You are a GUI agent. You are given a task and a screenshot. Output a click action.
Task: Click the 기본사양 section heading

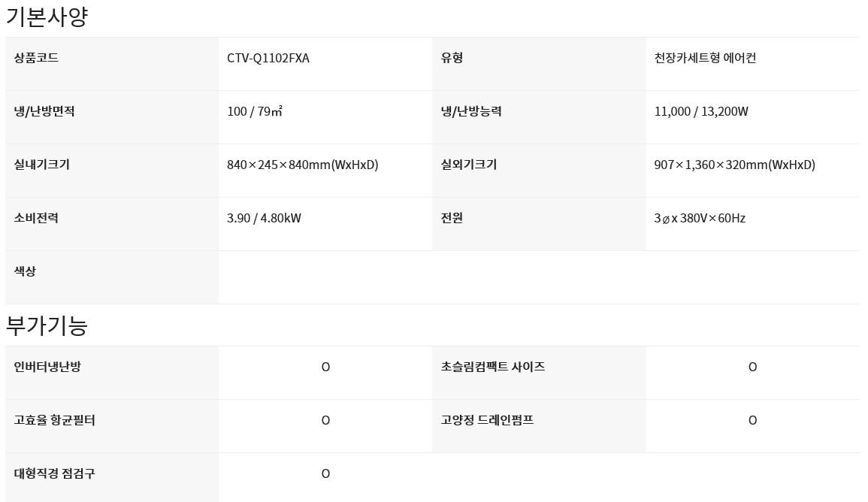click(47, 17)
